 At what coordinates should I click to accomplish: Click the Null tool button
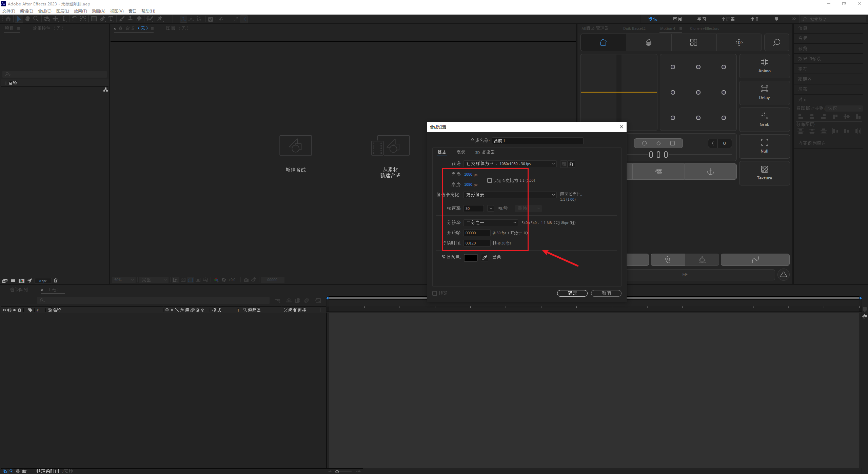[764, 146]
